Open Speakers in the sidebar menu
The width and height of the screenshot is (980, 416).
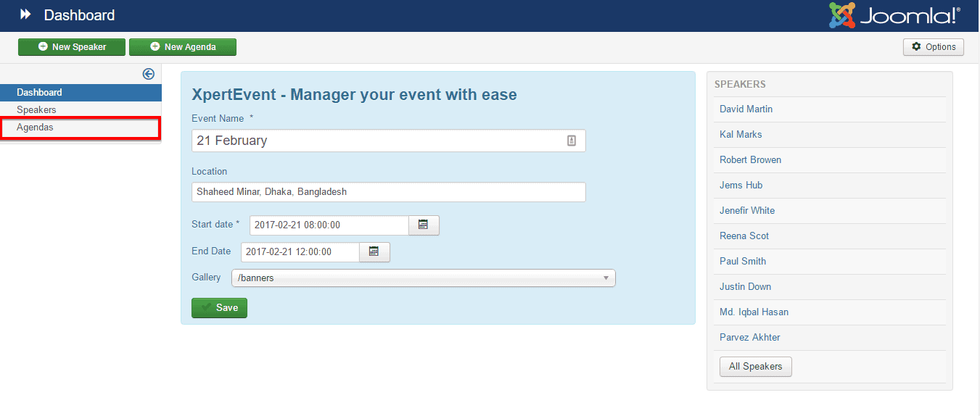(36, 110)
